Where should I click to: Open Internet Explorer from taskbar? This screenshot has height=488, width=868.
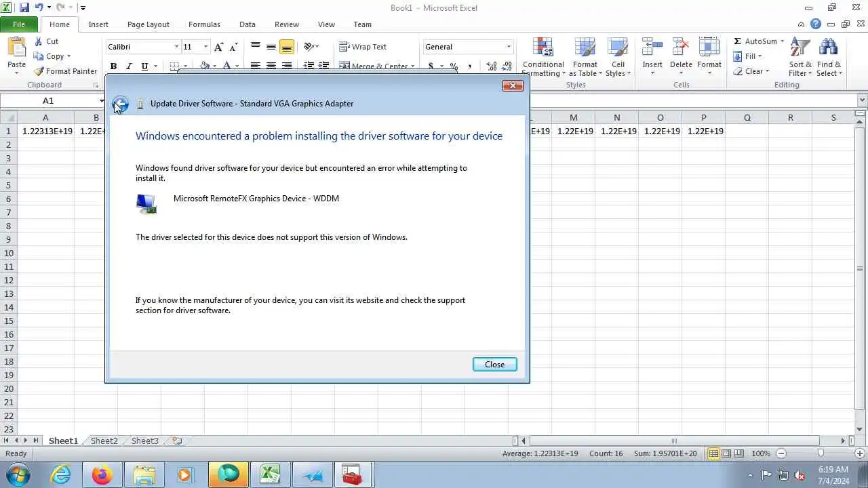click(61, 474)
